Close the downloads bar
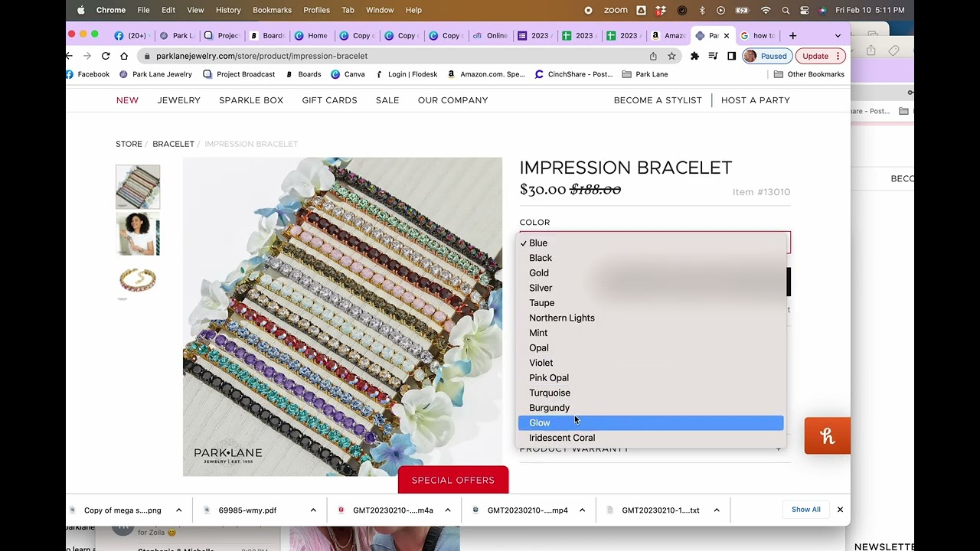The image size is (980, 551). pyautogui.click(x=840, y=510)
